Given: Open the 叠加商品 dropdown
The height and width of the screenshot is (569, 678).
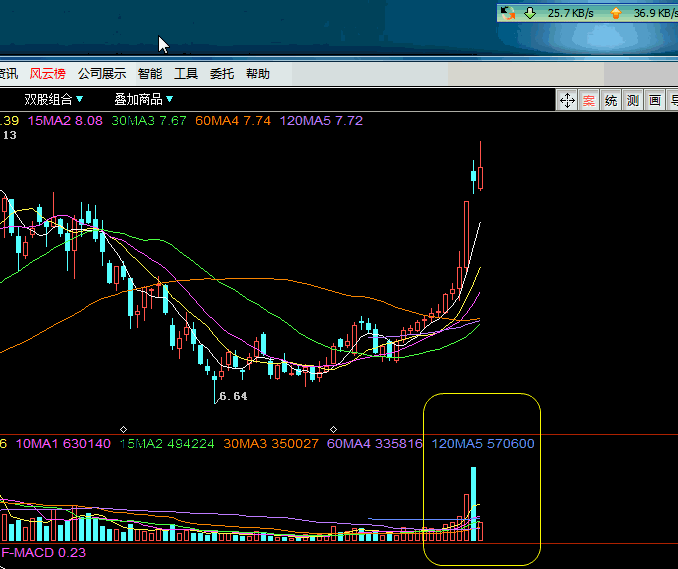Looking at the screenshot, I should [143, 99].
